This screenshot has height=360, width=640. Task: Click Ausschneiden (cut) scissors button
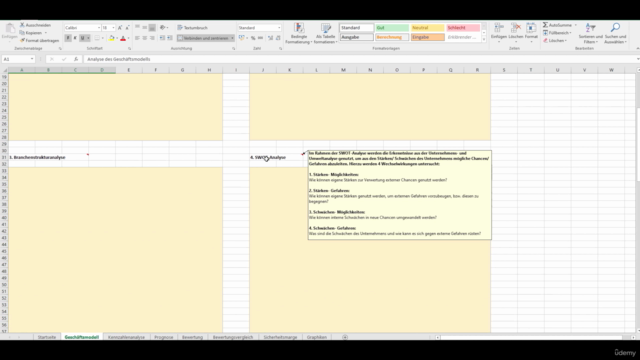(x=35, y=25)
